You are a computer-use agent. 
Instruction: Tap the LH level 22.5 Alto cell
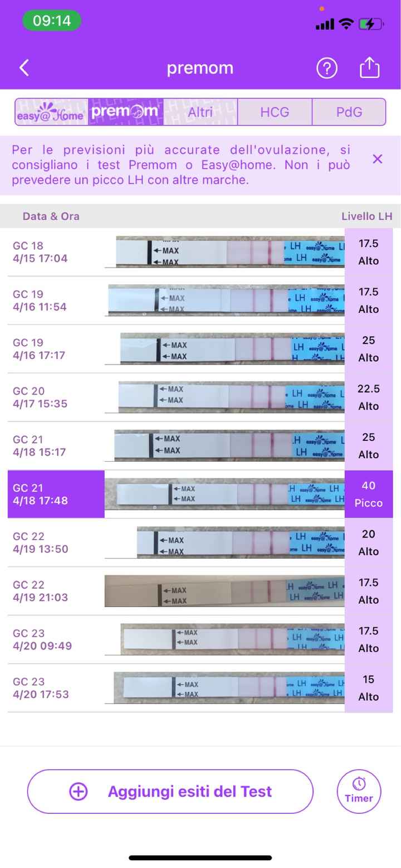(x=368, y=397)
